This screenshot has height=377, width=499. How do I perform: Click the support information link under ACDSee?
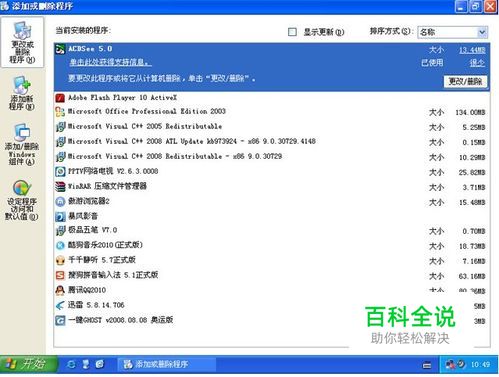coord(110,62)
